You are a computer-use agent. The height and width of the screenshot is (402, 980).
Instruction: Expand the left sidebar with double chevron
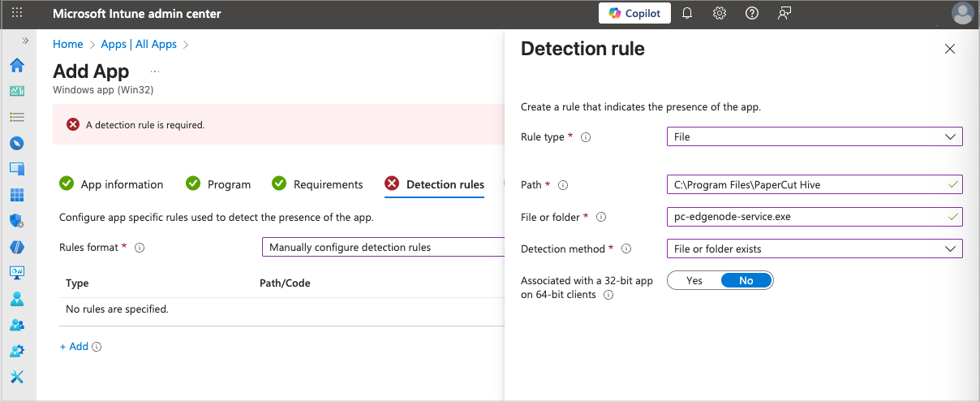click(x=25, y=41)
